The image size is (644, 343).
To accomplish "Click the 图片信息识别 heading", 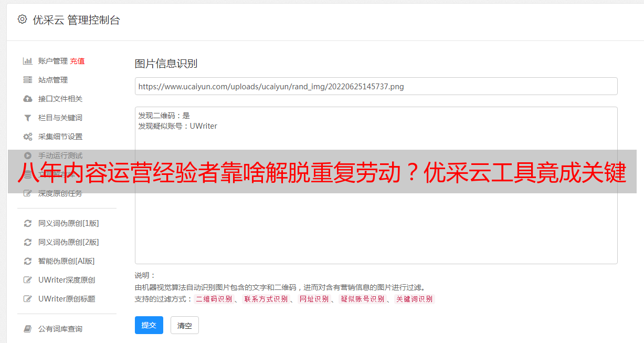I will pyautogui.click(x=166, y=64).
